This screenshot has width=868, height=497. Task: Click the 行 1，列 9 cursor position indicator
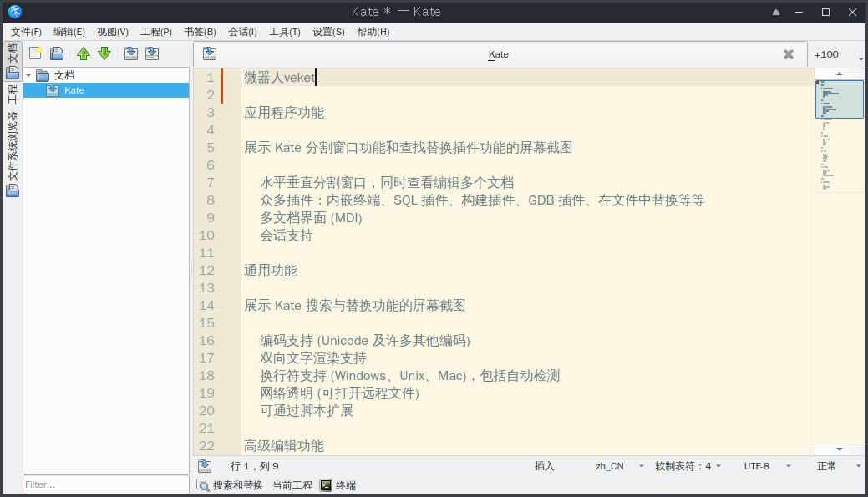click(255, 466)
